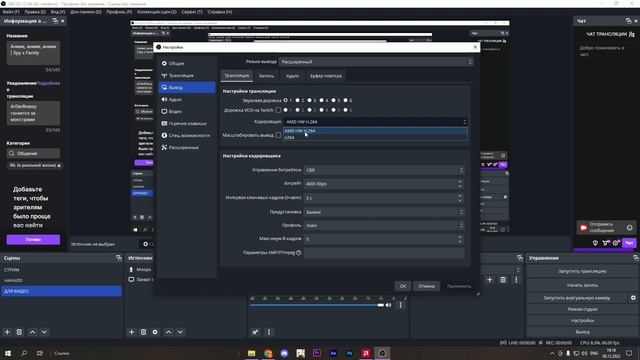Open the output mode (Режим вывода) dropdown

[x=376, y=62]
